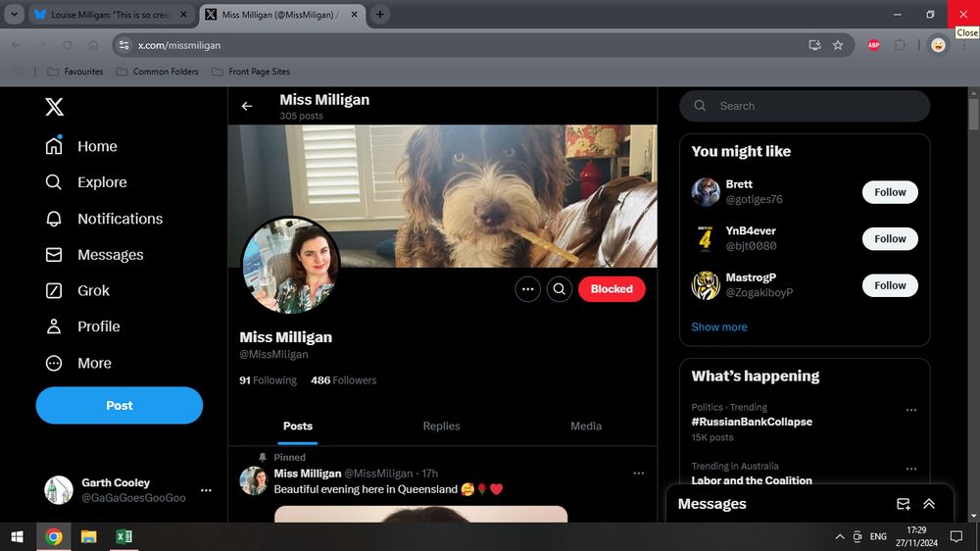Open Excel from the taskbar
The height and width of the screenshot is (551, 980).
(x=123, y=536)
